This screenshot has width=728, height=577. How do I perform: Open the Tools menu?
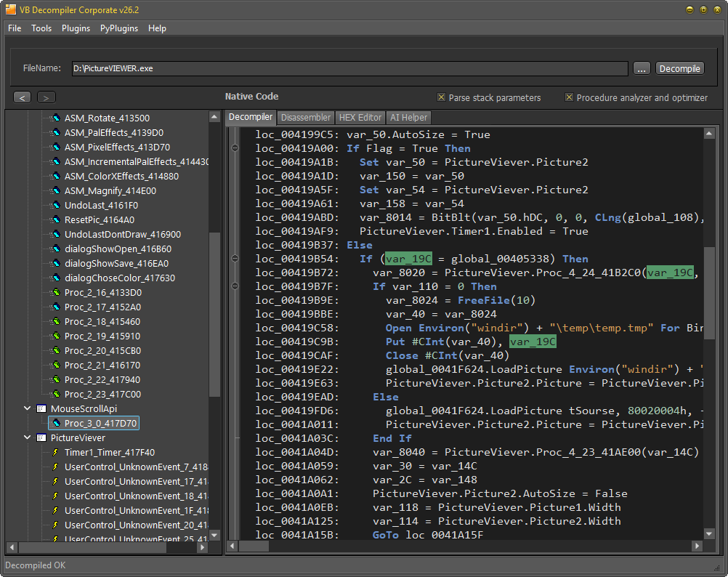pyautogui.click(x=41, y=28)
